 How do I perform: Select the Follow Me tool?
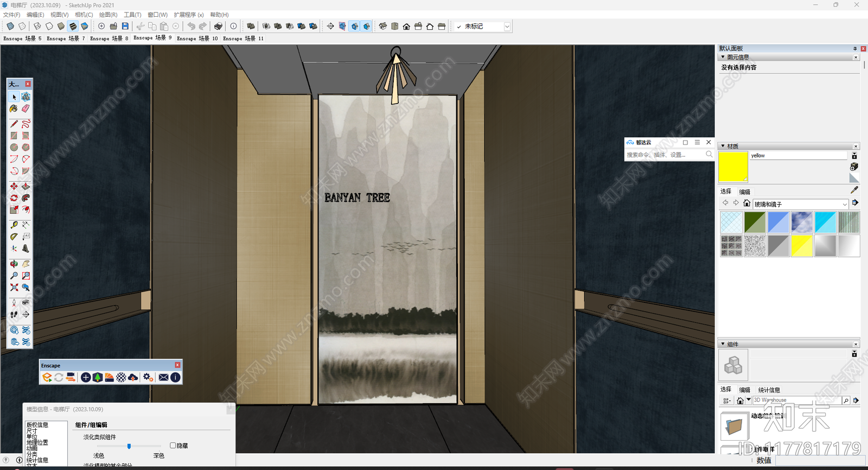pos(25,198)
